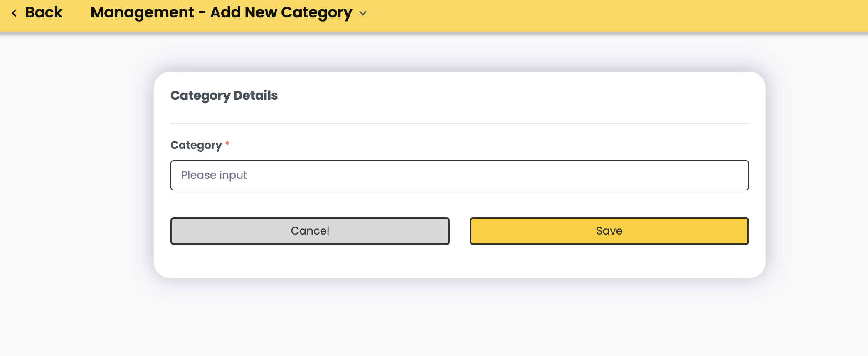
Task: Click empty area of yellow header bar
Action: coord(603,15)
